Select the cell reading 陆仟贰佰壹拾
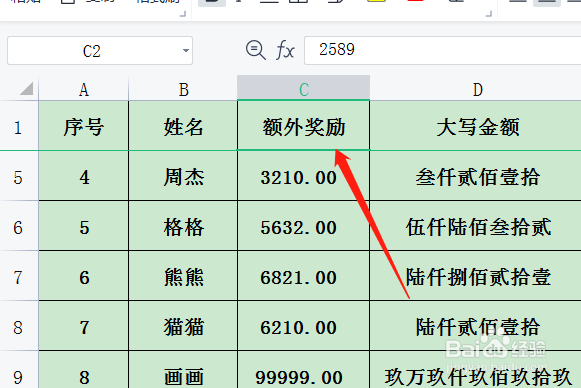 click(x=477, y=326)
